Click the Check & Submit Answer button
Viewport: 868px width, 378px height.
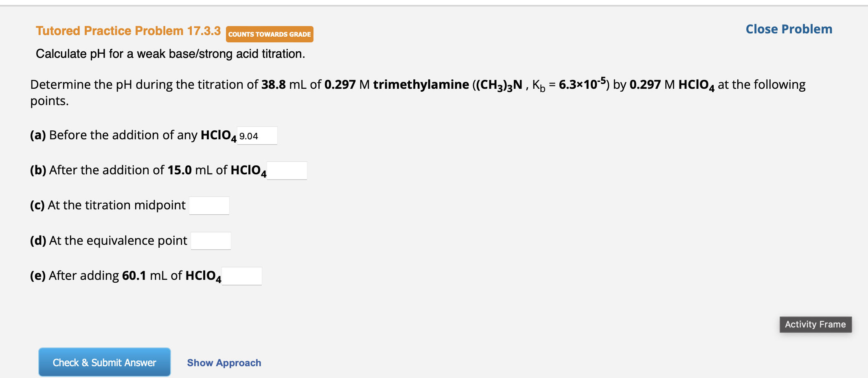tap(104, 362)
